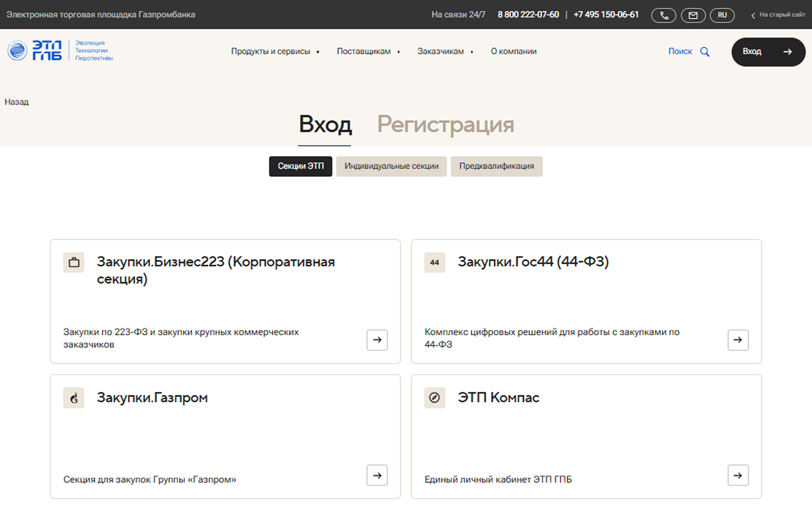812x506 pixels.
Task: Select the Предквалификация tab
Action: [496, 166]
